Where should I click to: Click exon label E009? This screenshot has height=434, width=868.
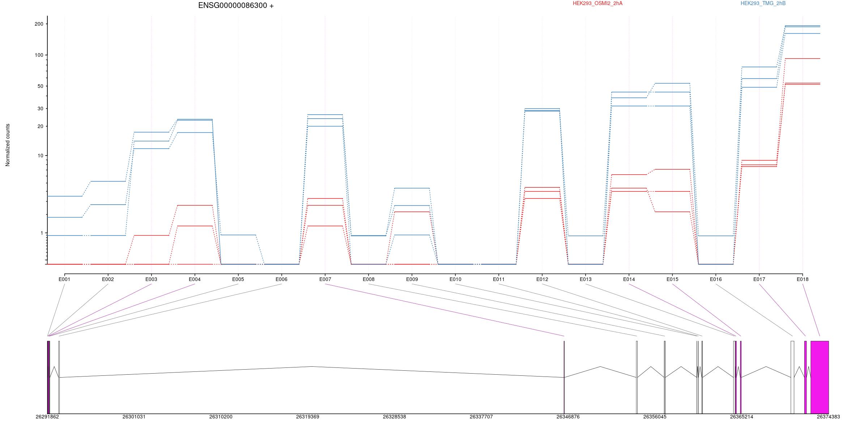[x=412, y=279]
